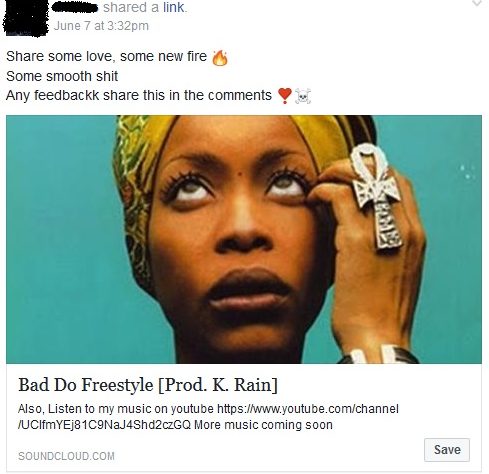Open the poster's blacked-out profile picture
The image size is (489, 474).
coord(25,17)
